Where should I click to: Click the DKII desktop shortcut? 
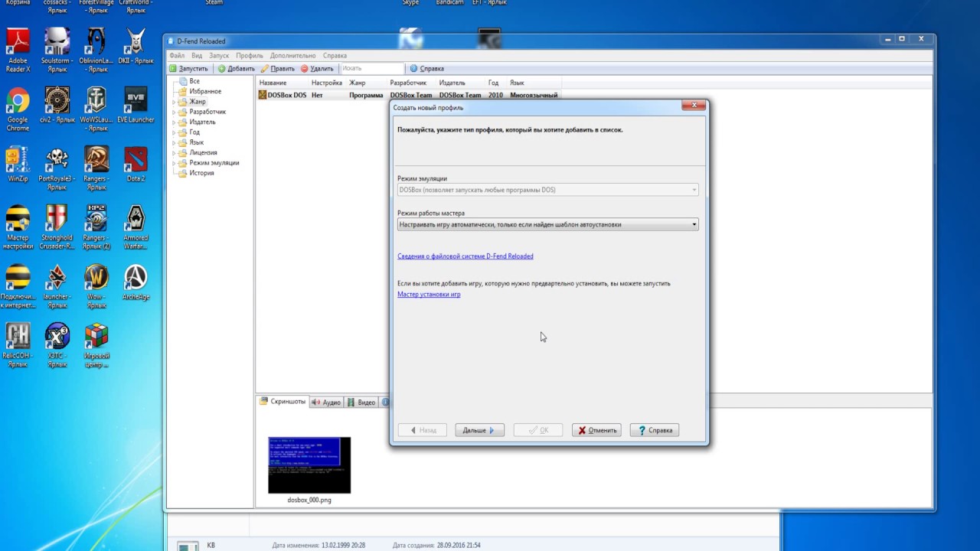point(136,46)
